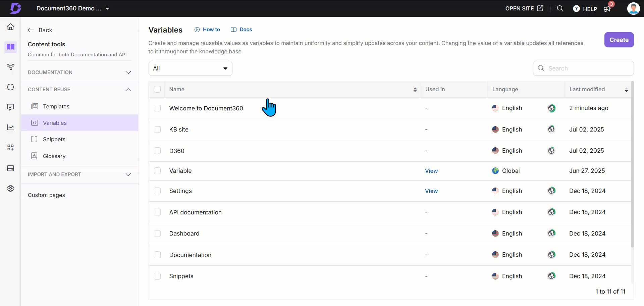Check the Snippets row checkbox
The height and width of the screenshot is (306, 644).
(x=157, y=276)
